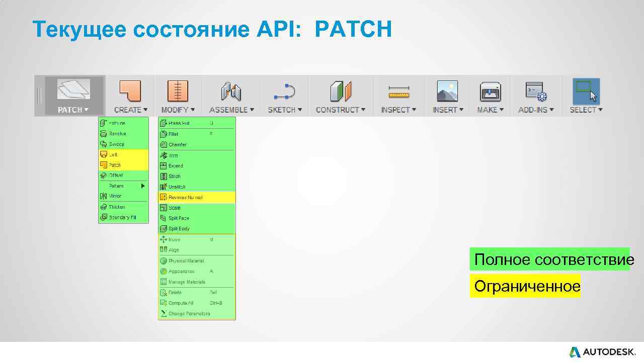Image resolution: width=644 pixels, height=362 pixels.
Task: Click the Fillet tool icon
Action: coord(164,134)
